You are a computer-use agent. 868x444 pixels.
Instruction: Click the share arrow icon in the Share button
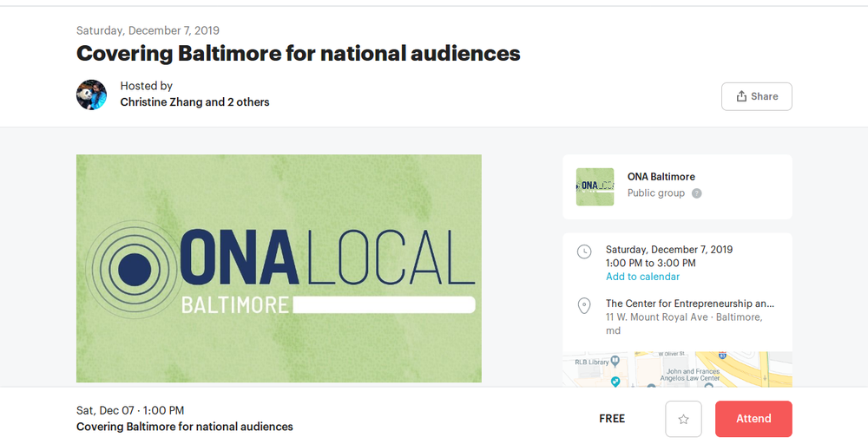coord(741,96)
